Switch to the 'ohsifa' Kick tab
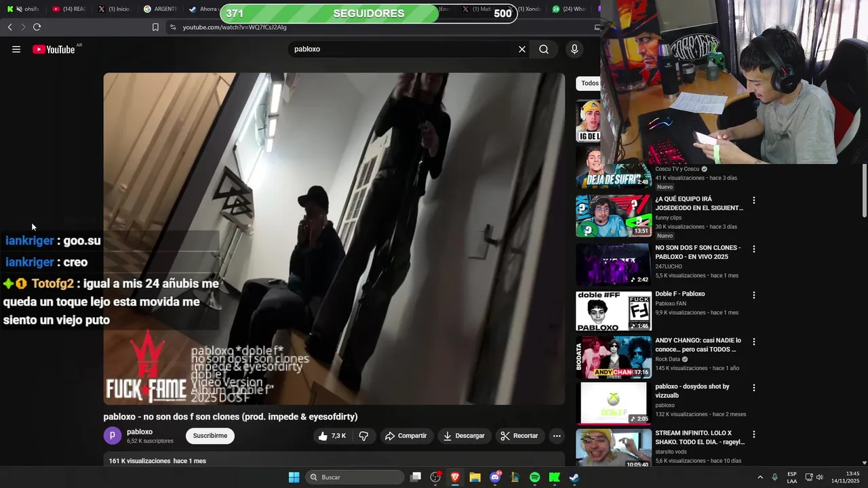 (x=23, y=9)
